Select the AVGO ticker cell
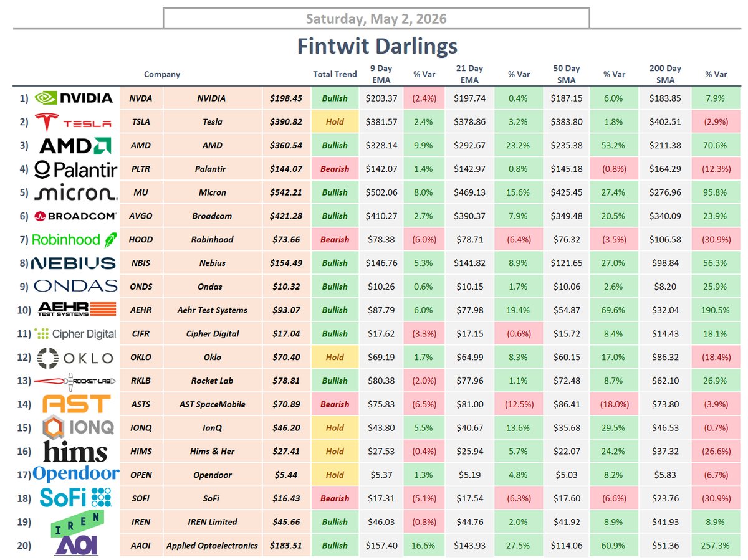748x560 pixels. tap(140, 216)
